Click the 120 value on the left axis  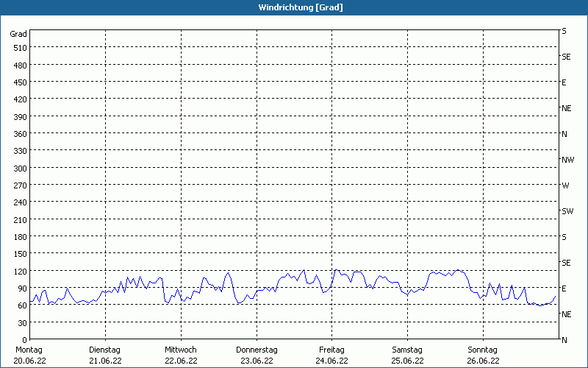(20, 271)
